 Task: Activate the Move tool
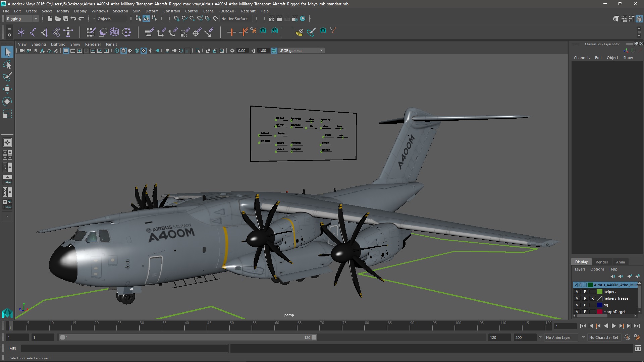click(x=7, y=89)
